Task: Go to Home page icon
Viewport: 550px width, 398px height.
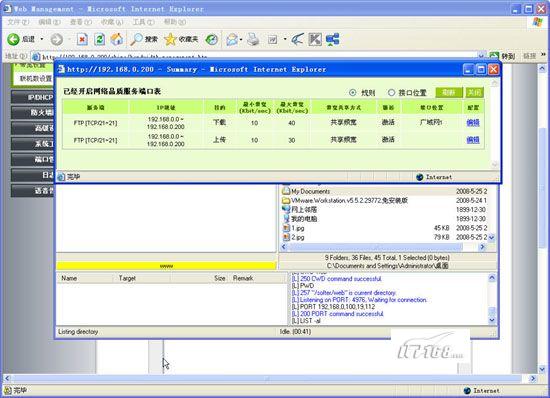Action: click(117, 39)
